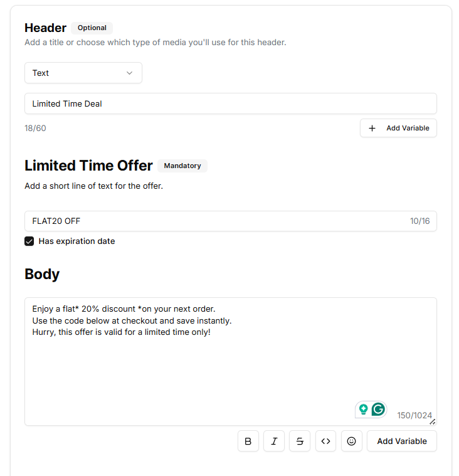
Task: Click the Grammarly G icon
Action: click(378, 410)
